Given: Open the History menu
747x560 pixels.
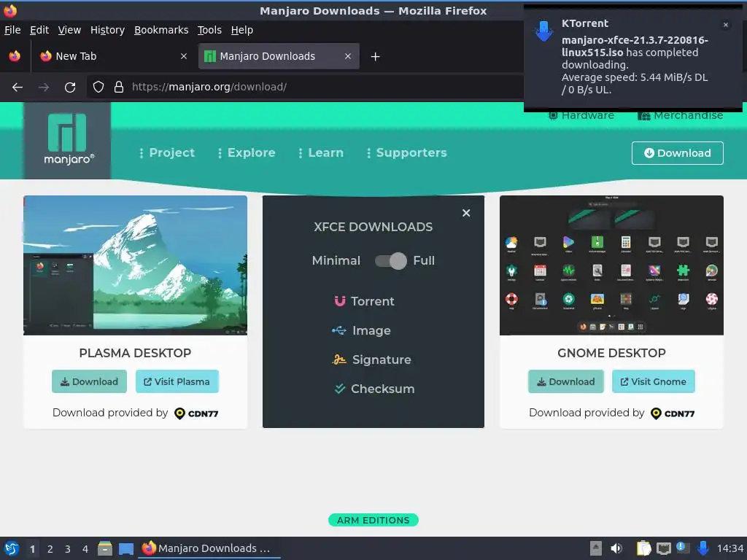Looking at the screenshot, I should coord(107,30).
